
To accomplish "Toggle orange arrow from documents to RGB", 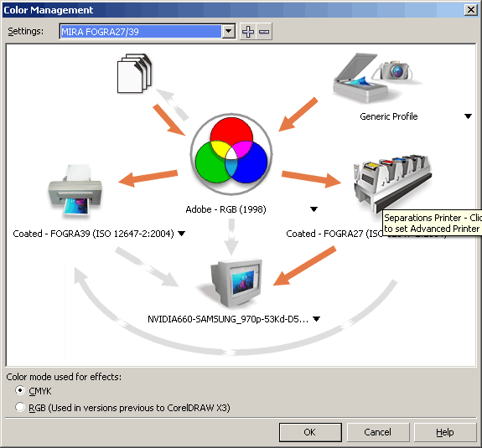I will 168,120.
